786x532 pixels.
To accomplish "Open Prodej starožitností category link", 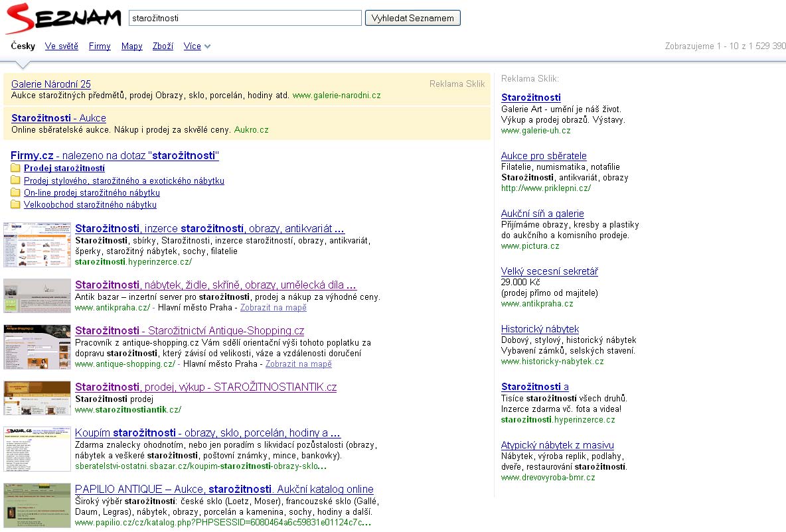I will click(x=64, y=168).
